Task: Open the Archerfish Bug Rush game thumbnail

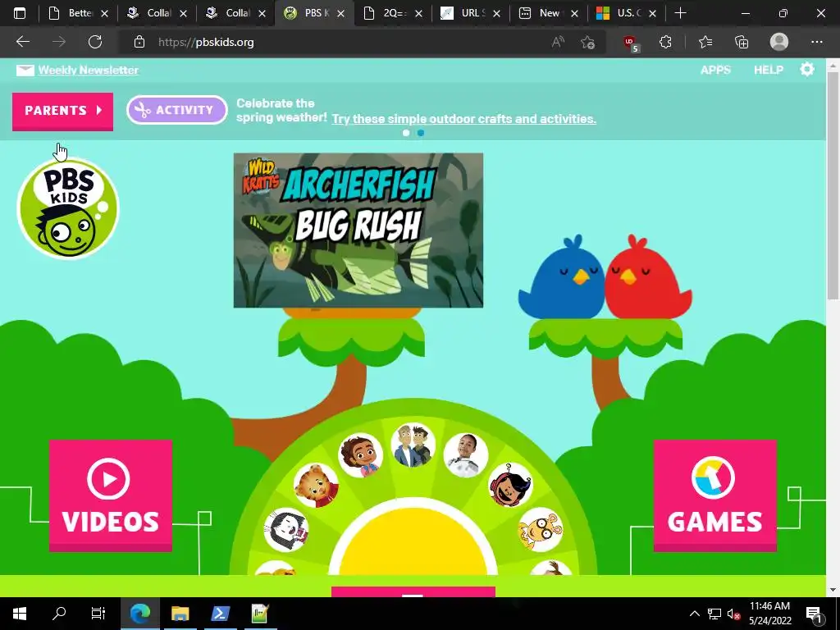Action: (x=358, y=231)
